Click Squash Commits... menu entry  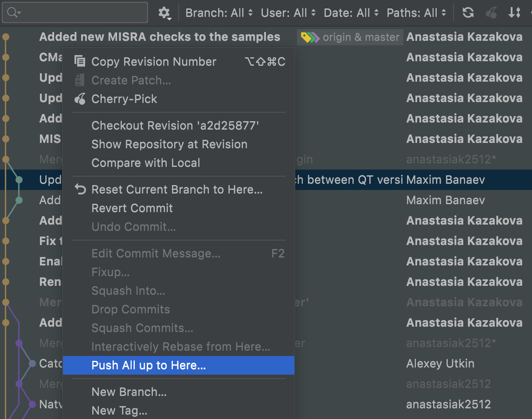[x=179, y=328]
